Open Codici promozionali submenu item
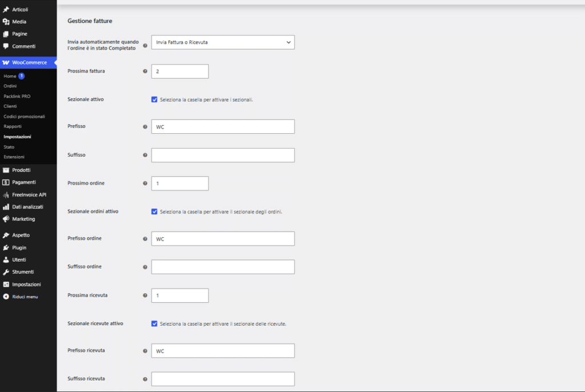 (24, 117)
